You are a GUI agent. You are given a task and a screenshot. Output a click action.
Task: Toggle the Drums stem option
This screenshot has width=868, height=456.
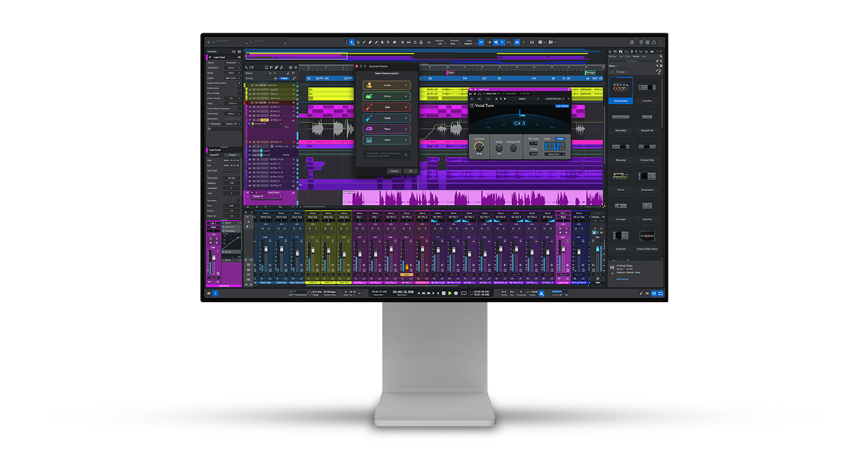click(387, 96)
